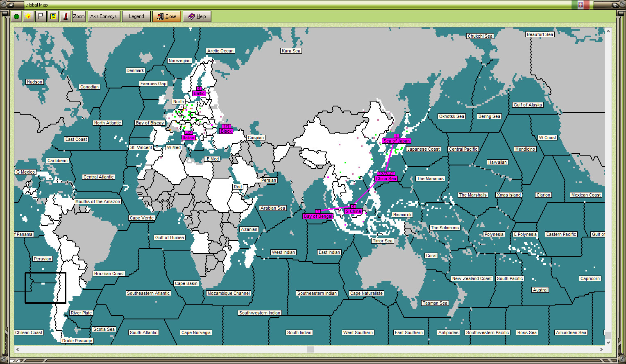This screenshot has width=626, height=364.
Task: Toggle the yellow map square toolbar icon
Action: (53, 16)
